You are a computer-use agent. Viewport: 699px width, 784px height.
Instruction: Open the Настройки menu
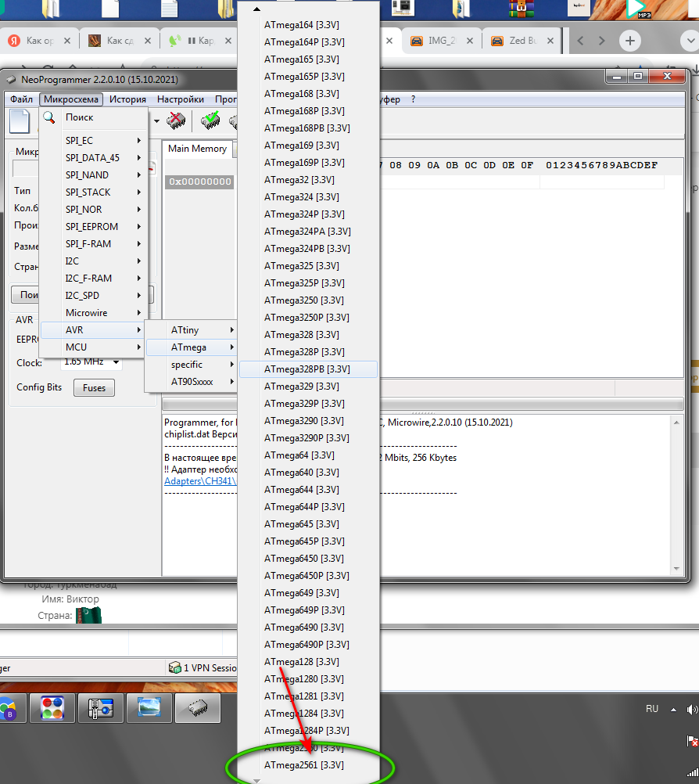181,99
